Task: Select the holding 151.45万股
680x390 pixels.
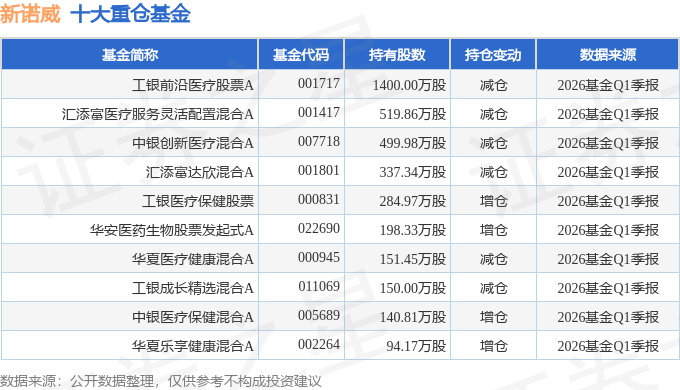Action: click(x=412, y=259)
